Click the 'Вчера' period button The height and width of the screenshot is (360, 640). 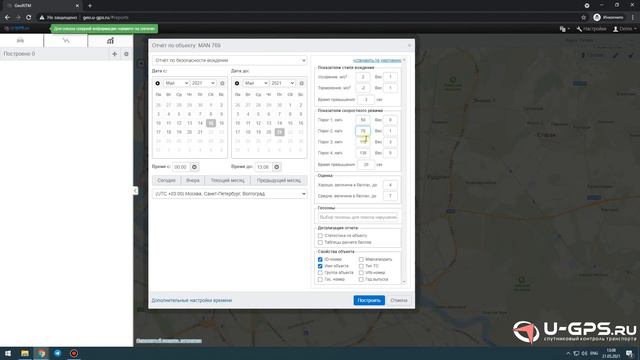click(193, 180)
